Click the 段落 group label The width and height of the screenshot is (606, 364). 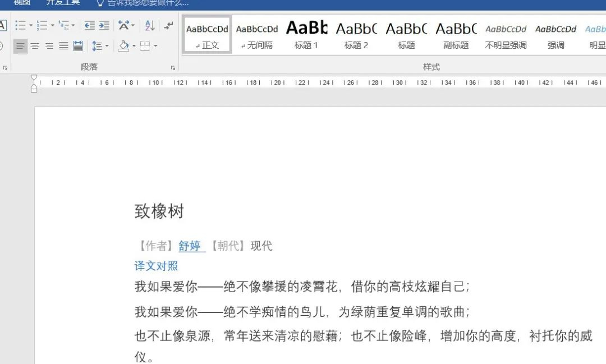[x=89, y=67]
